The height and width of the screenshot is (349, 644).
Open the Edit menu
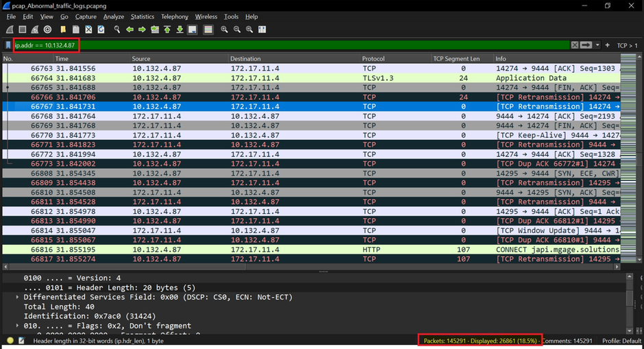[28, 16]
